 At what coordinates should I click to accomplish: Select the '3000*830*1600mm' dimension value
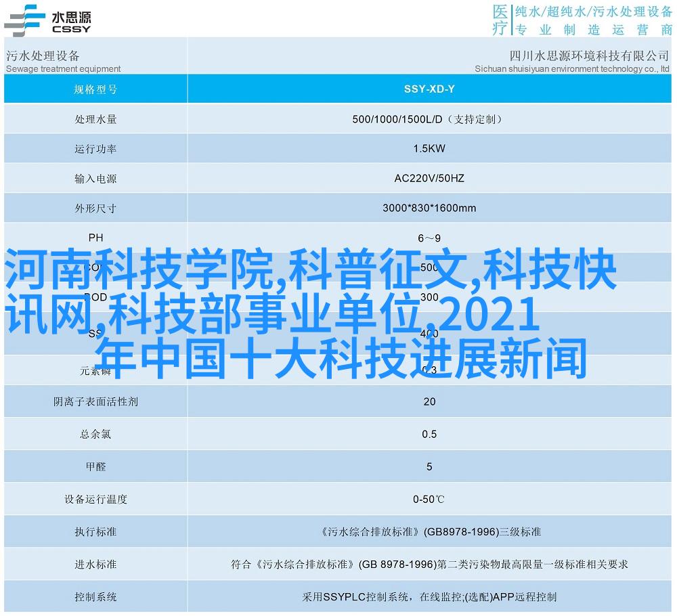(x=429, y=208)
